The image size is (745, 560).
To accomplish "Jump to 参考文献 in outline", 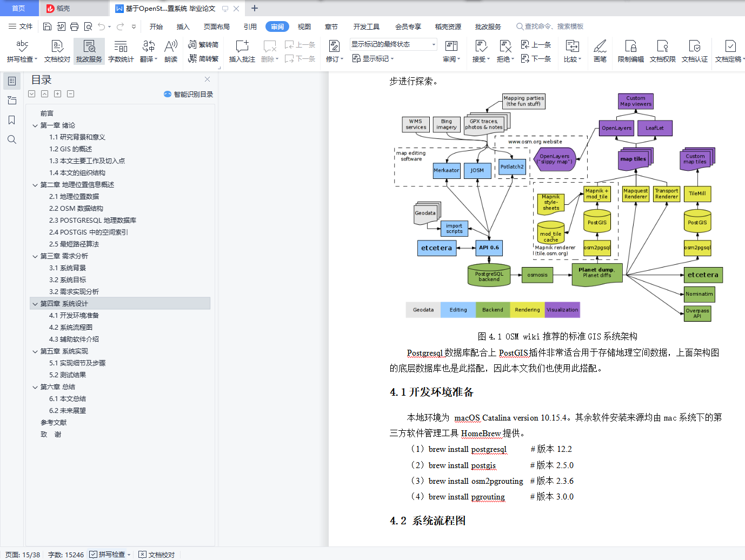I will click(x=54, y=423).
